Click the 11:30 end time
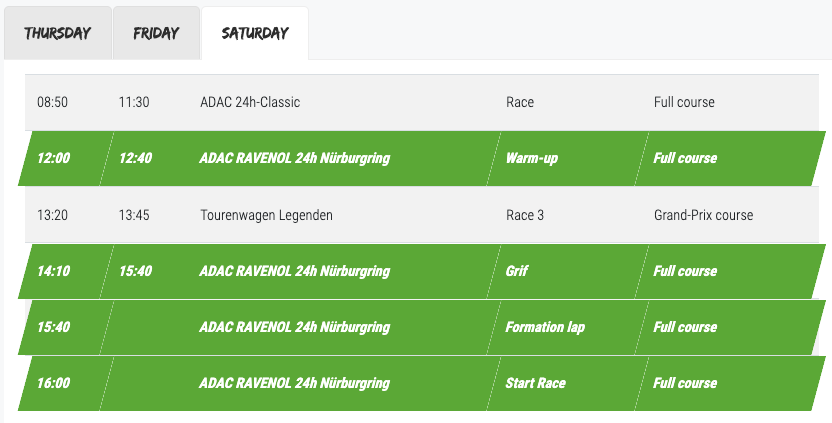The width and height of the screenshot is (832, 423). (134, 102)
